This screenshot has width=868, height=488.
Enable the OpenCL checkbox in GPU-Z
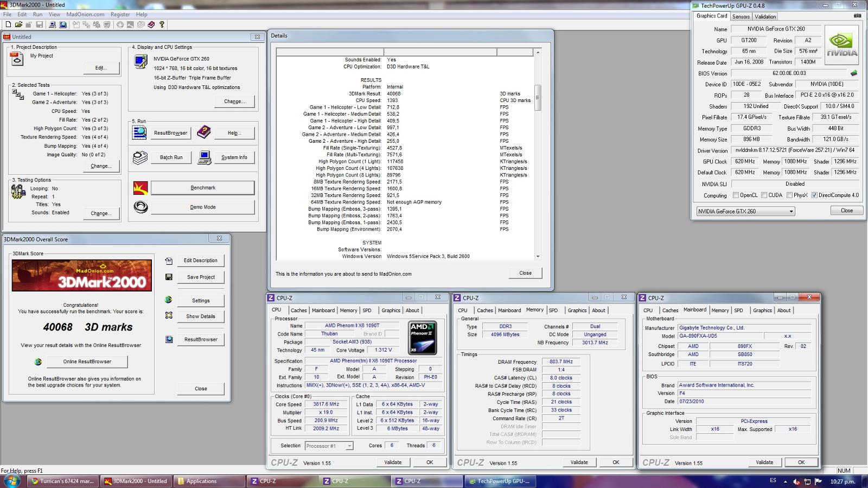point(736,195)
